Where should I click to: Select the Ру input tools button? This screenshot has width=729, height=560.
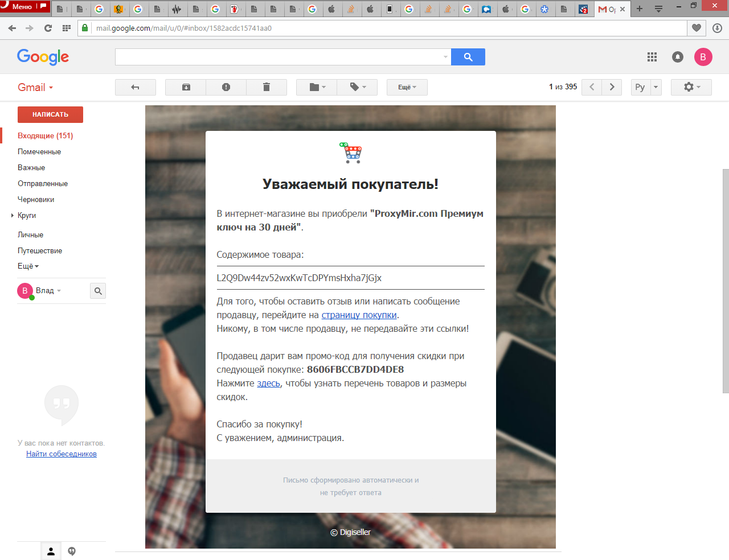640,87
